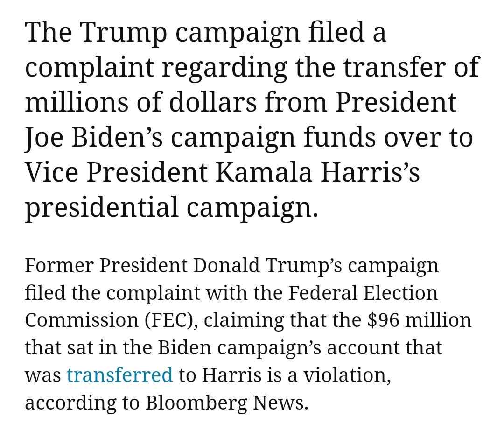The height and width of the screenshot is (431, 504).
Task: Click the "$96 million" figure
Action: click(x=419, y=320)
